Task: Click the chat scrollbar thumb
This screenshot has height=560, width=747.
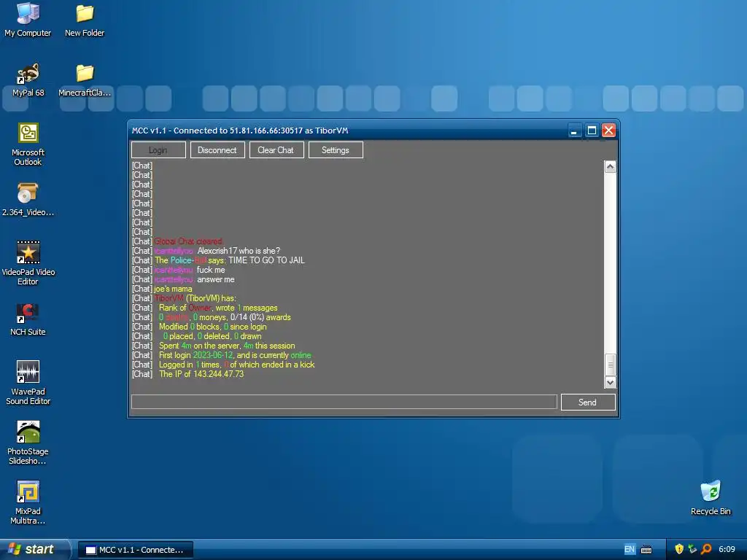Action: [x=611, y=365]
